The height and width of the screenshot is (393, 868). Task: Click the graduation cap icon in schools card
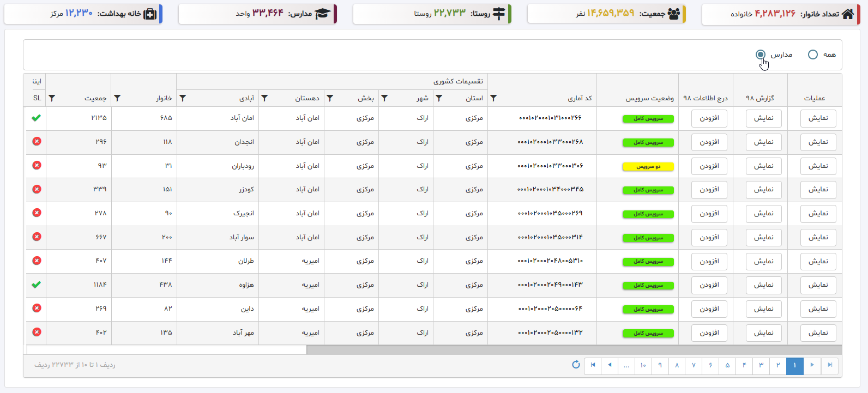[x=323, y=14]
